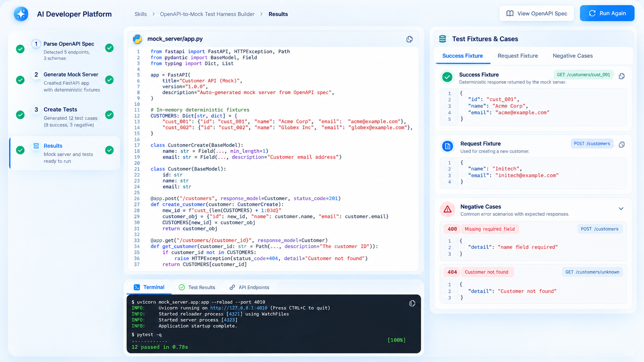The image size is (644, 362).
Task: Click the right green check beside Generate Mock Server
Action: point(109,80)
